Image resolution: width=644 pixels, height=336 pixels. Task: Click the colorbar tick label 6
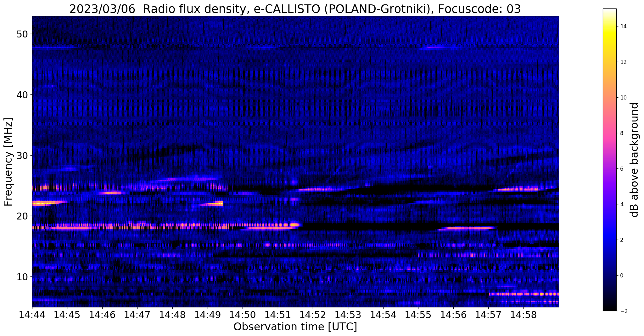621,169
